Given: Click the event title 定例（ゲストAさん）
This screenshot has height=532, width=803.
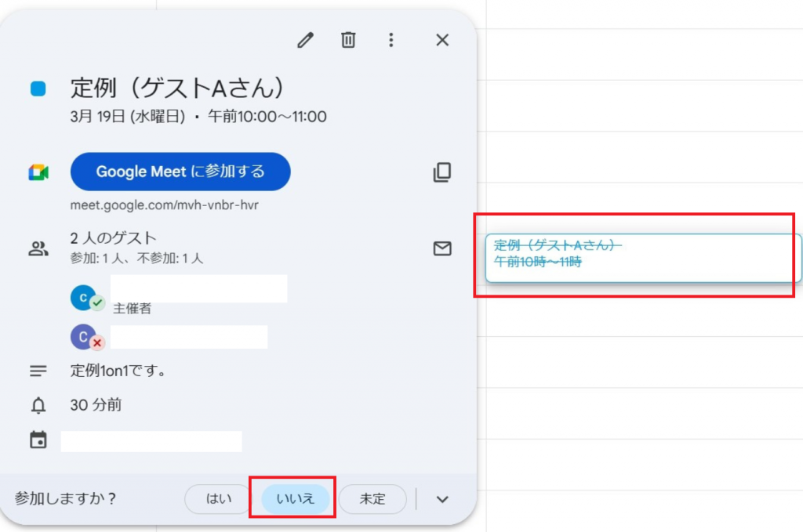Looking at the screenshot, I should [177, 88].
